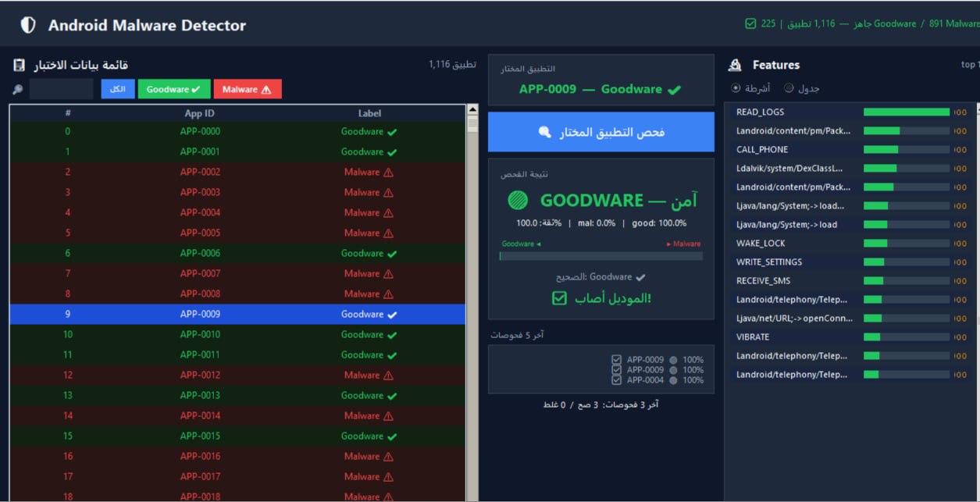
Task: Click the RECEIVE_SMS feature label
Action: click(763, 281)
